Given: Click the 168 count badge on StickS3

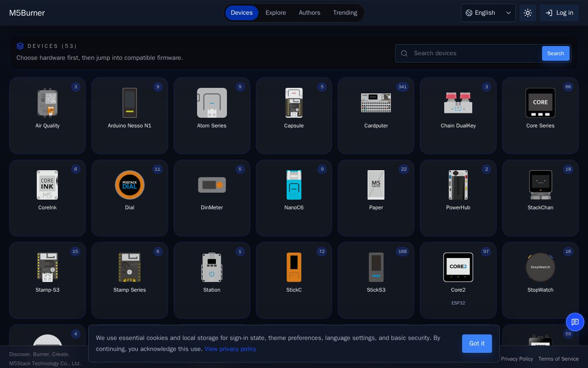Looking at the screenshot, I should (402, 252).
